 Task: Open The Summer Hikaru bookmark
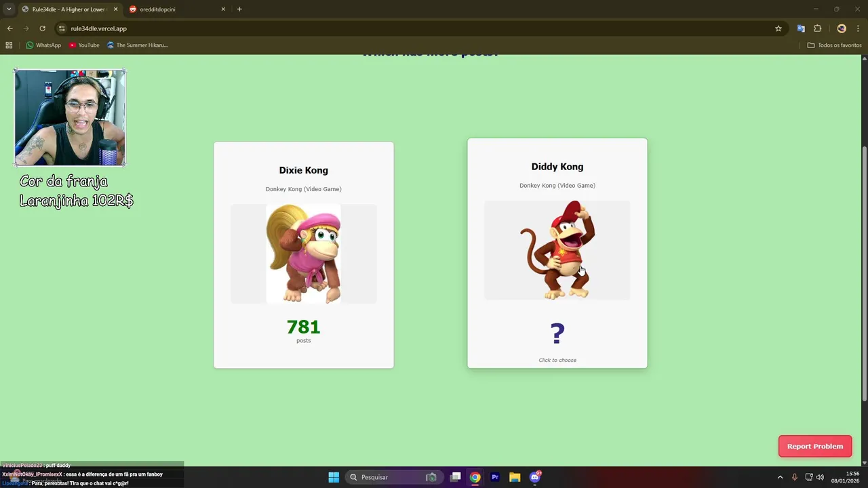pyautogui.click(x=138, y=45)
